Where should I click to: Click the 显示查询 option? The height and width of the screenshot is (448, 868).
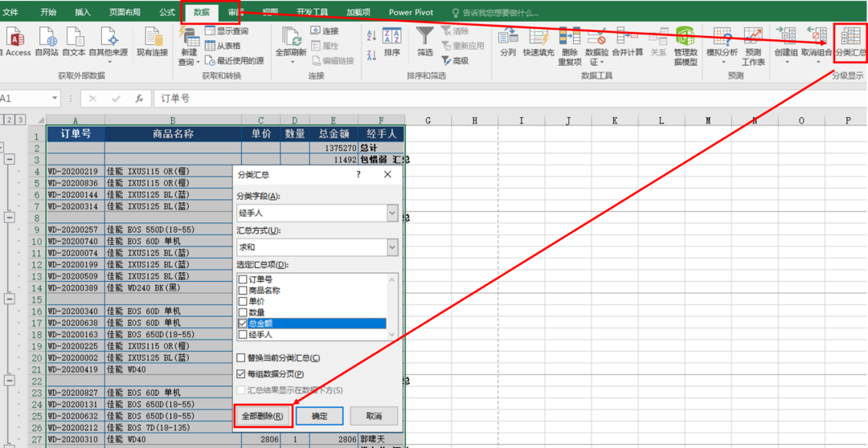227,31
